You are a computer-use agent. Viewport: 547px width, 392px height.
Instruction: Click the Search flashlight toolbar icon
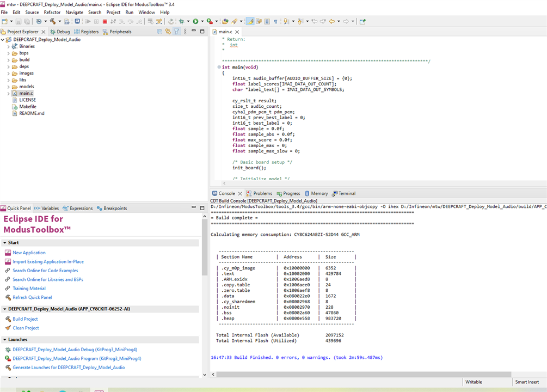click(x=235, y=21)
